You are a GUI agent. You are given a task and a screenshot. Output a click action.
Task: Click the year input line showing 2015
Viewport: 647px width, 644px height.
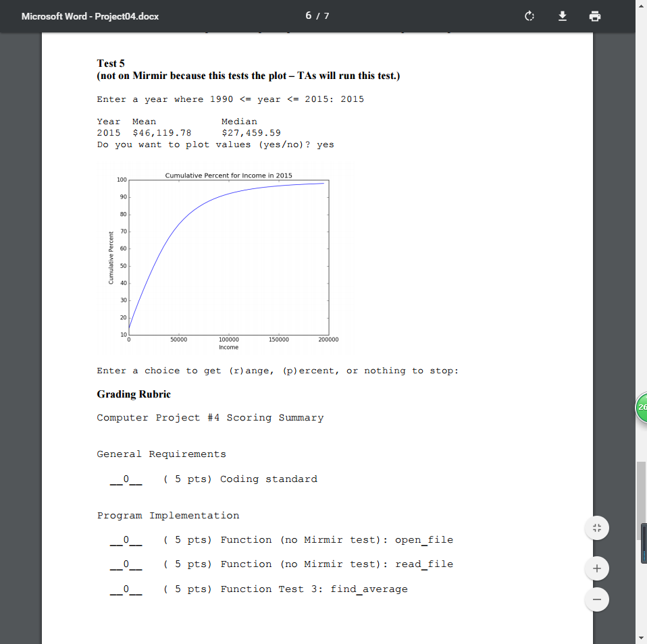click(x=230, y=99)
